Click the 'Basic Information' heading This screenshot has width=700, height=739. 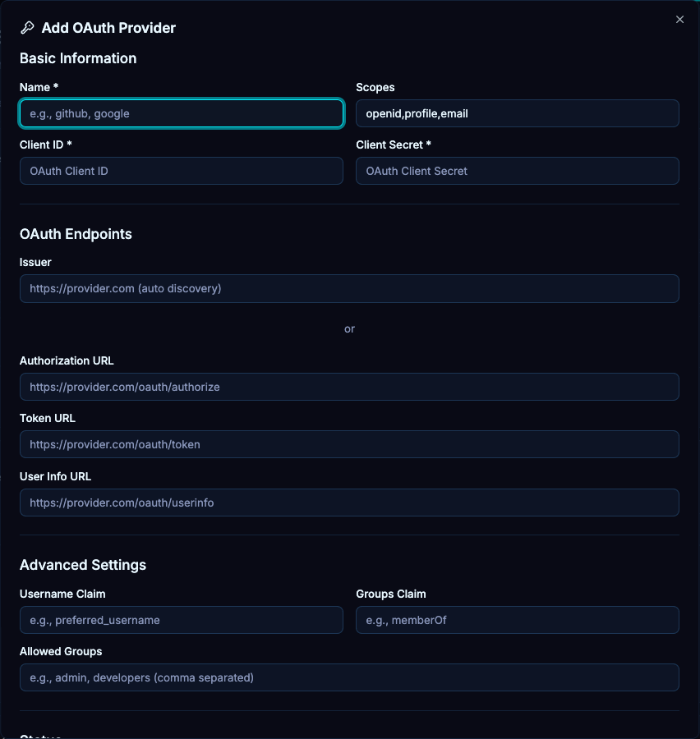click(78, 58)
